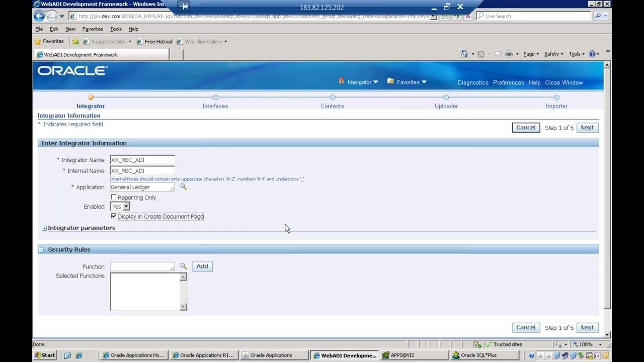Click the blue Help question-mark icon in command bar
Screen dimensions: 644x362
tap(592, 54)
